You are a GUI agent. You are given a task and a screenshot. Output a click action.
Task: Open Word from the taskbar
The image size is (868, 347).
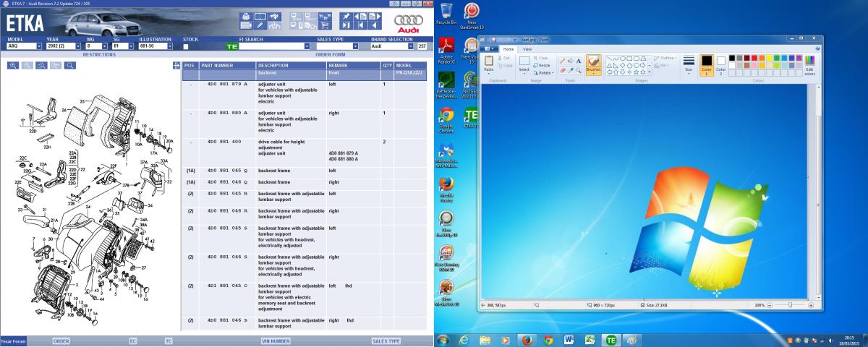[569, 339]
